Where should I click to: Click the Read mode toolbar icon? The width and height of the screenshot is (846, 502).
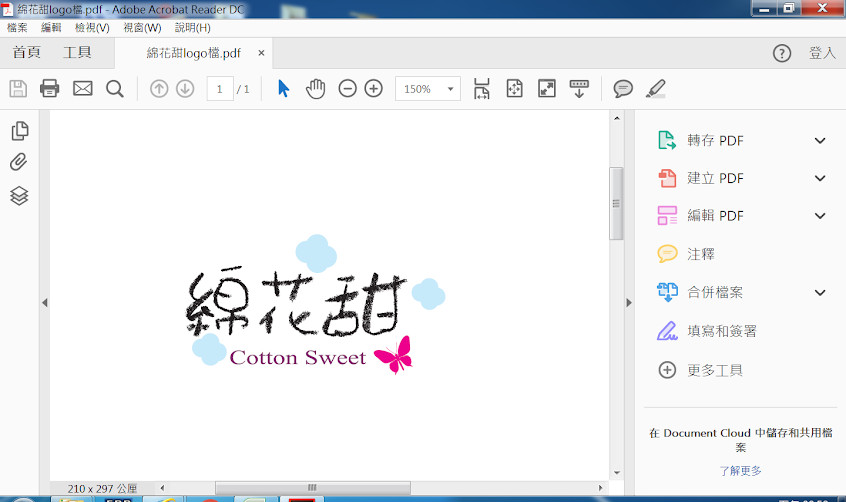click(x=579, y=89)
